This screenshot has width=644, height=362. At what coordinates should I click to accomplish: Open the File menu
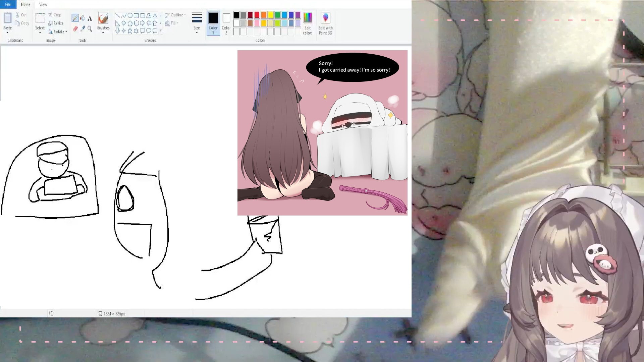8,4
